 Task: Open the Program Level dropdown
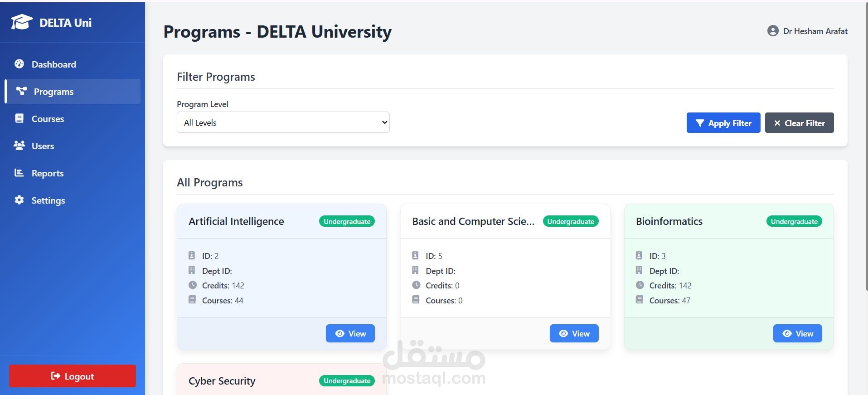click(283, 122)
